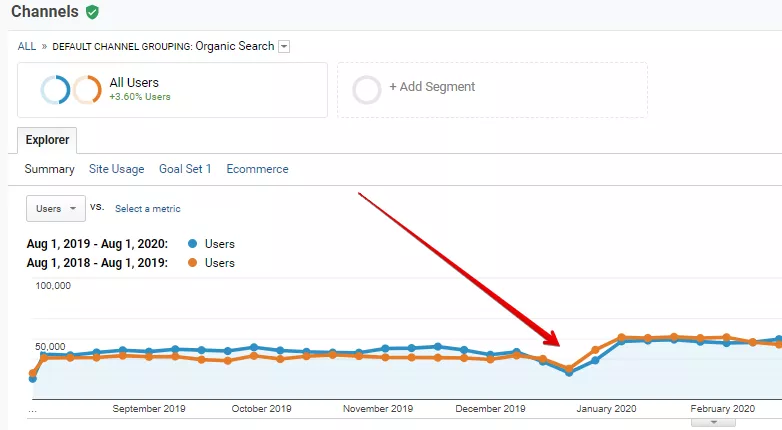Screen dimensions: 782x430
Task: Open the Ecommerce view
Action: [x=257, y=169]
